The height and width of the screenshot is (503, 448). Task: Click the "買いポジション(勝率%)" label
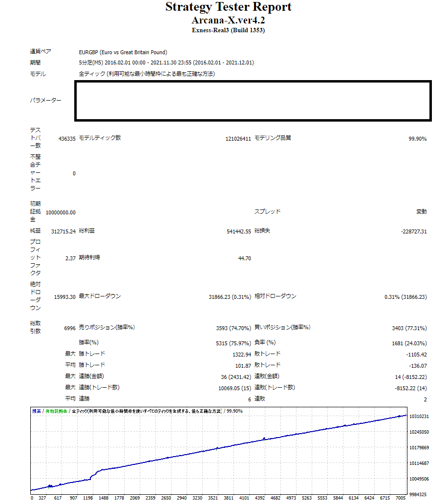tap(282, 327)
